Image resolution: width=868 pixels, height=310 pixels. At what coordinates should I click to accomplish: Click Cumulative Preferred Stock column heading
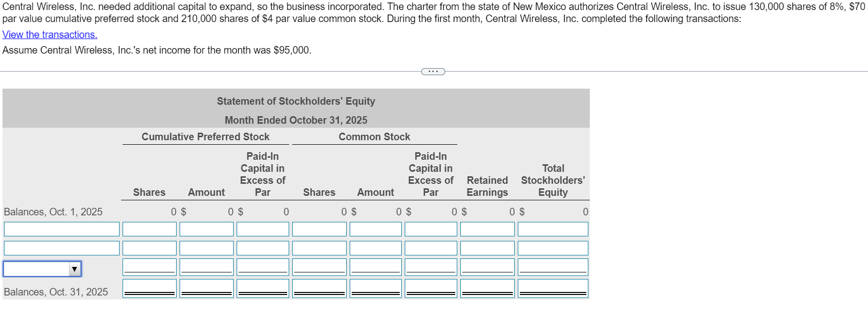pyautogui.click(x=206, y=137)
